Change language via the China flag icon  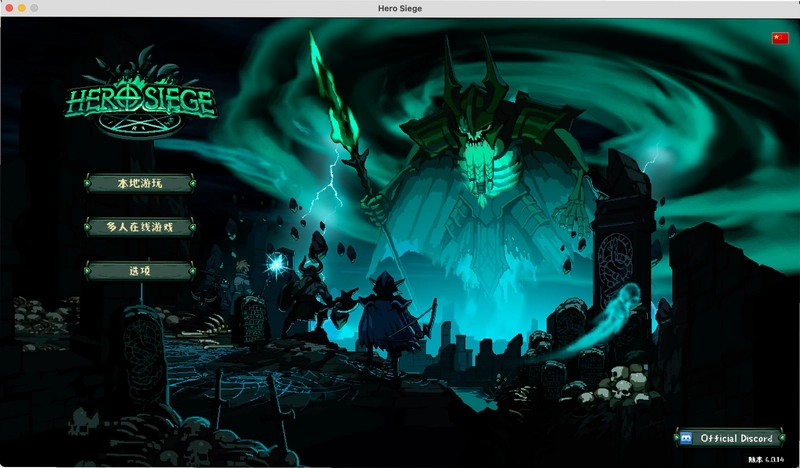pos(780,38)
